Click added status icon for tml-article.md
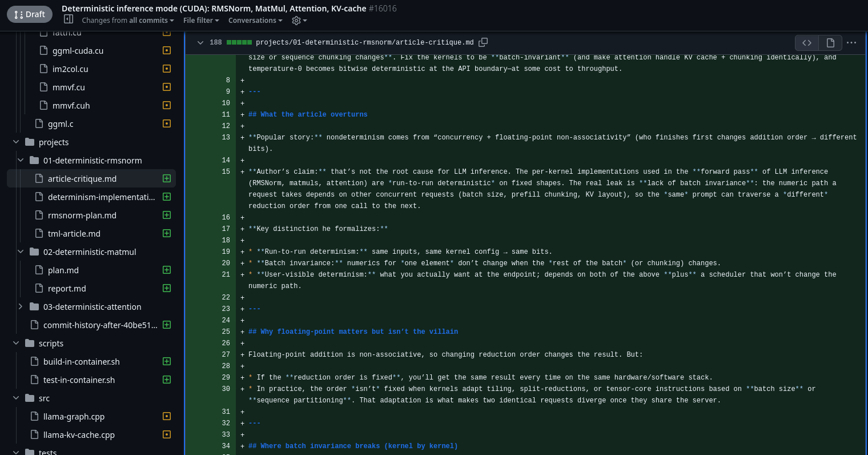 click(167, 234)
